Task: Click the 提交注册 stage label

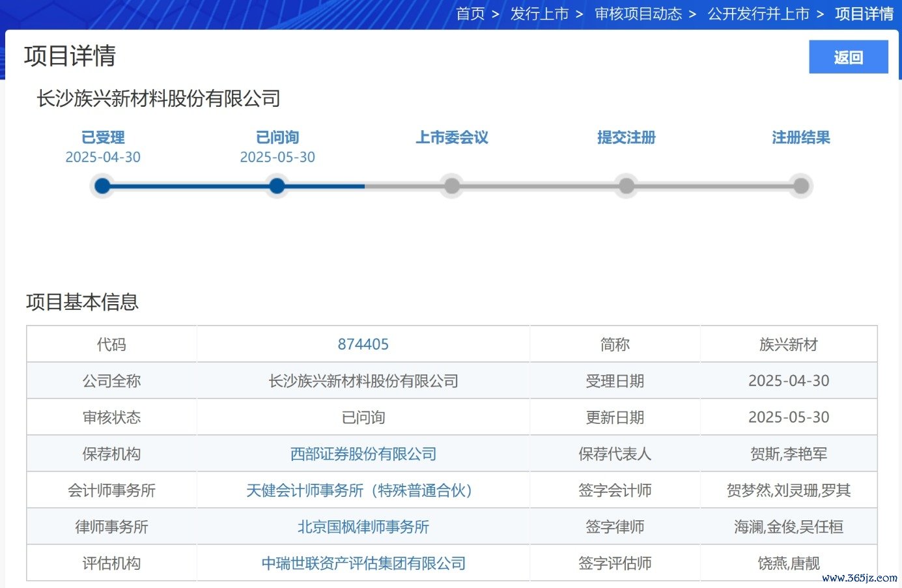Action: pos(626,137)
